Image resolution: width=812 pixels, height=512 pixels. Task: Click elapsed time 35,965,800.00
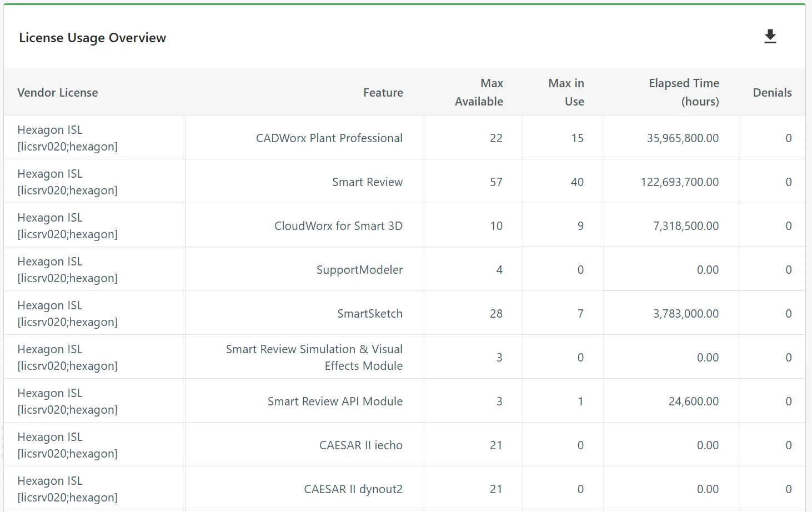683,138
